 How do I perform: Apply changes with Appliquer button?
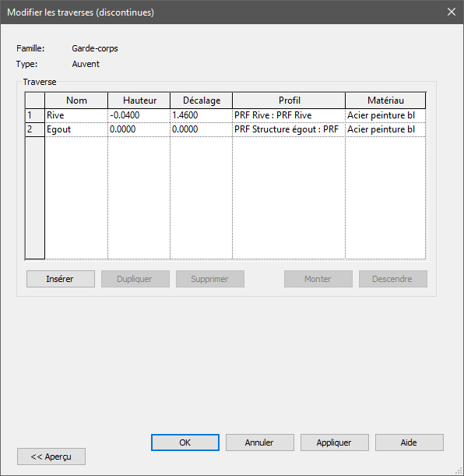click(x=335, y=443)
